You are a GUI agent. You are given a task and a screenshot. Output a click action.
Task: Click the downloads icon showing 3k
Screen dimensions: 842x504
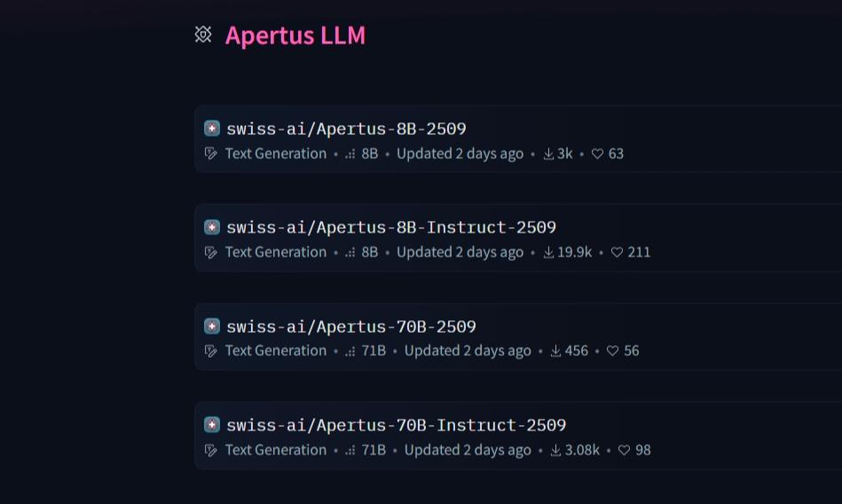pyautogui.click(x=548, y=154)
